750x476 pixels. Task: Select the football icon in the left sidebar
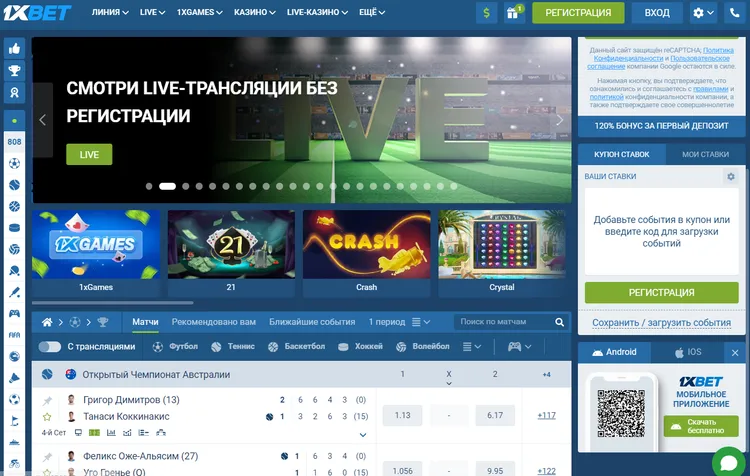coord(14,164)
